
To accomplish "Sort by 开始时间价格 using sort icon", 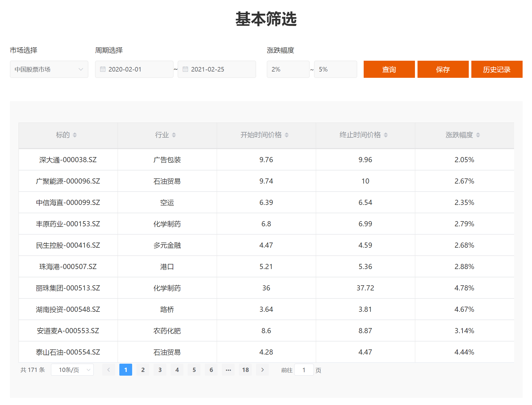I will click(287, 135).
